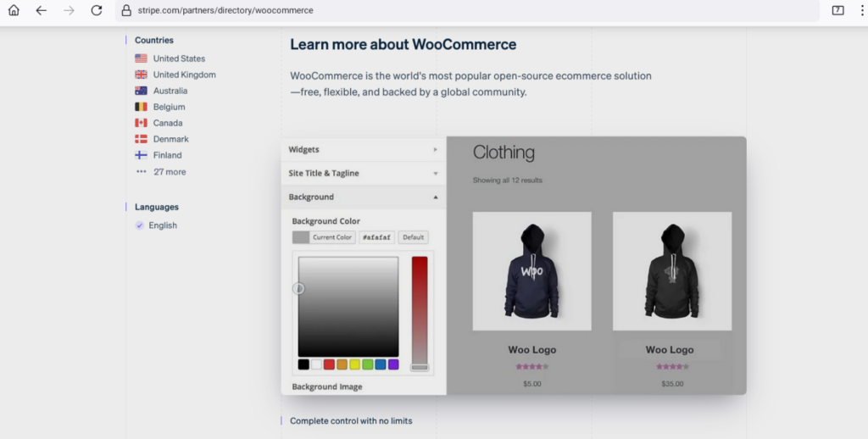
Task: Open the tab counter icon
Action: [837, 10]
